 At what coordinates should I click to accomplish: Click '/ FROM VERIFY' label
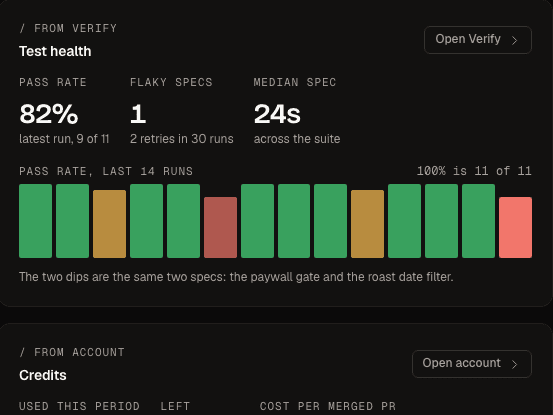(68, 28)
